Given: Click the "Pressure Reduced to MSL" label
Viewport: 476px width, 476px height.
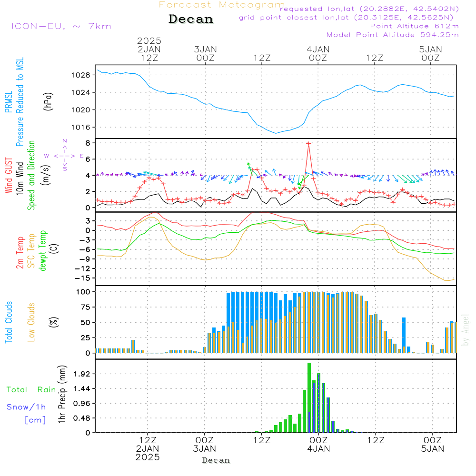Looking at the screenshot, I should tap(20, 102).
